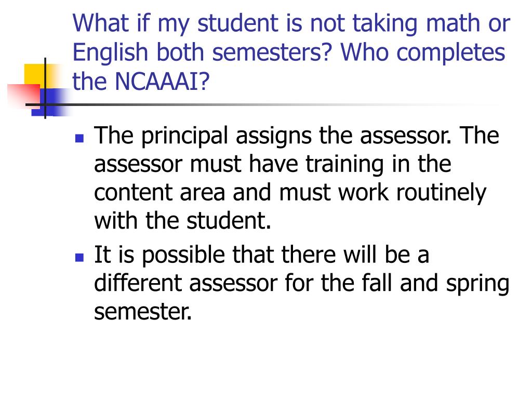532x399 pixels.
Task: Click the line 'assessor must have training in the'
Action: click(272, 165)
